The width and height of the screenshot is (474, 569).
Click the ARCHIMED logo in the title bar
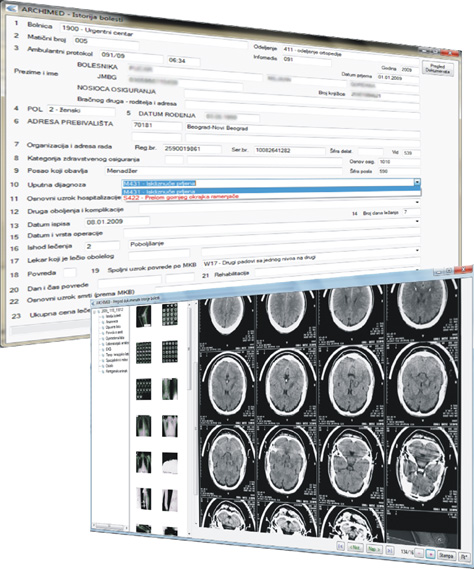pos(11,7)
